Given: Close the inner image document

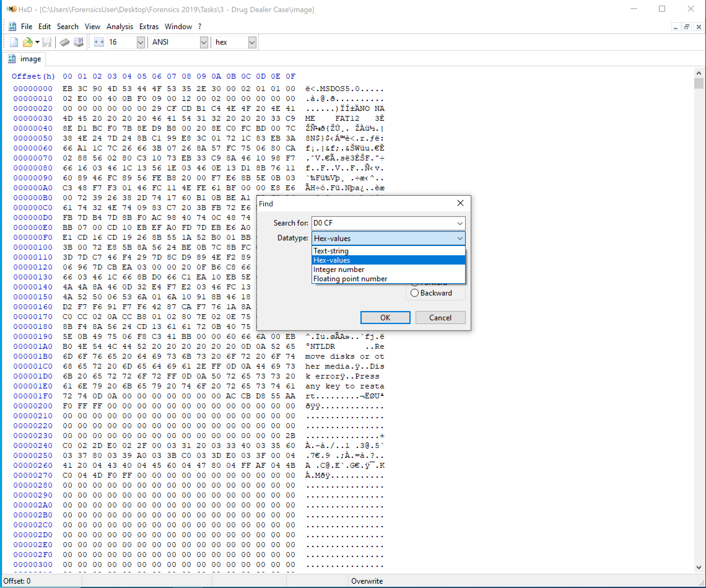Looking at the screenshot, I should (x=699, y=27).
